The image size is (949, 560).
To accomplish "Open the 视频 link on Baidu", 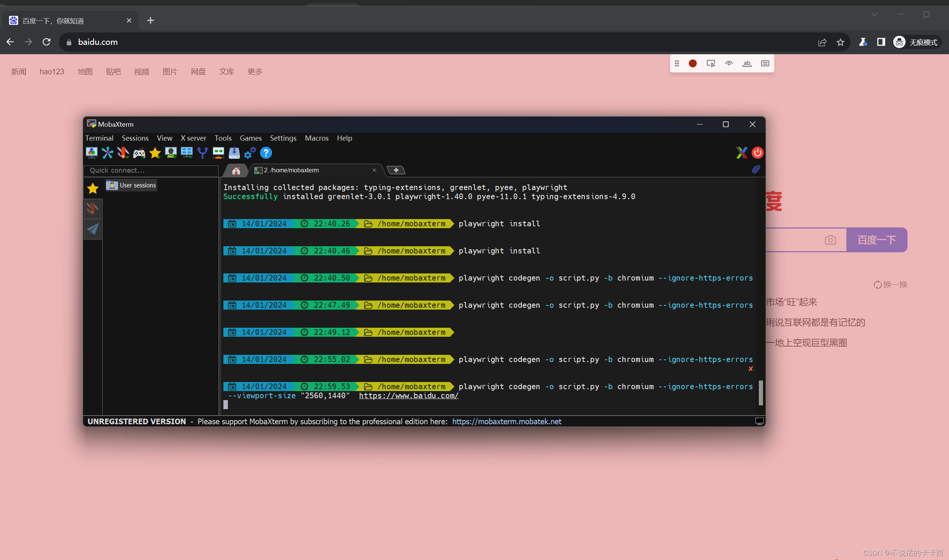I will tap(142, 72).
